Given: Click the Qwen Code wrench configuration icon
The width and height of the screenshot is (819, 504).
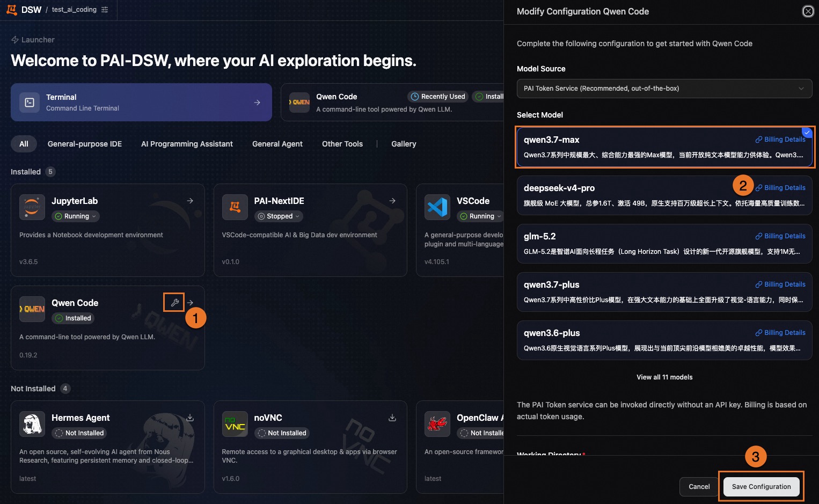Looking at the screenshot, I should [174, 303].
